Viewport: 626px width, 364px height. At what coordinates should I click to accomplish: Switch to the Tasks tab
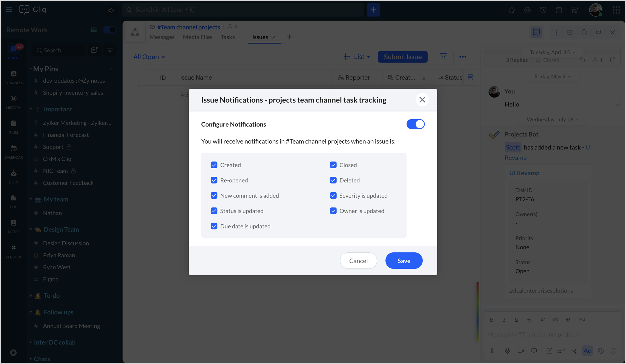(228, 37)
